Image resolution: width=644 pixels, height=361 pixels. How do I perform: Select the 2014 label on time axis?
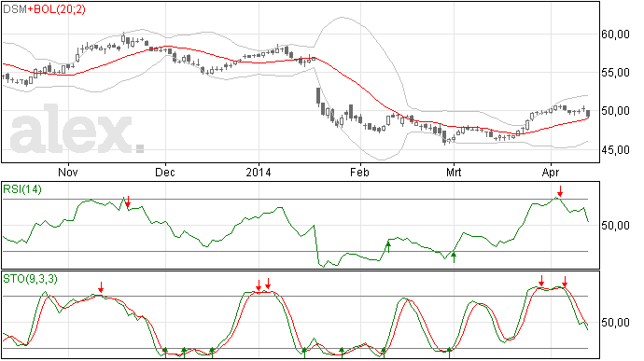click(259, 172)
